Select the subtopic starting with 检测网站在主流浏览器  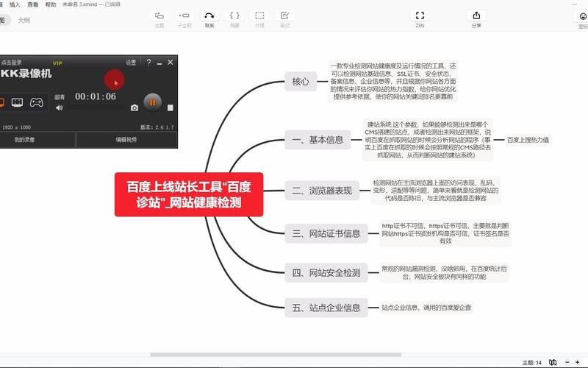(435, 191)
